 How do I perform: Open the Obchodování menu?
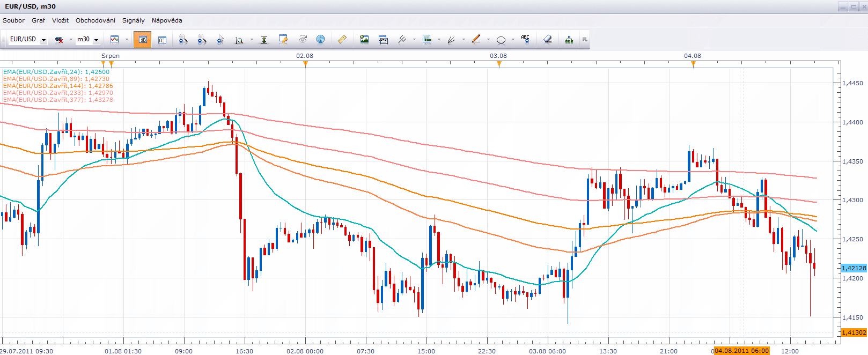coord(95,20)
